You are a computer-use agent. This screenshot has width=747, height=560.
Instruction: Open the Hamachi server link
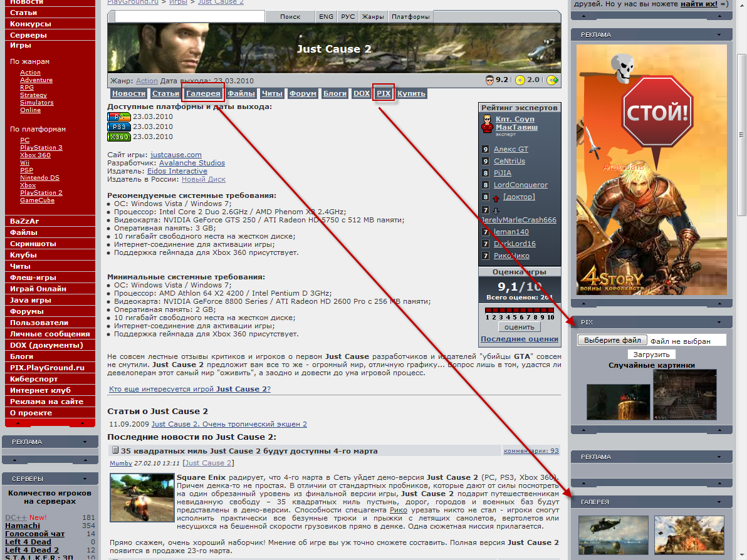[x=23, y=526]
